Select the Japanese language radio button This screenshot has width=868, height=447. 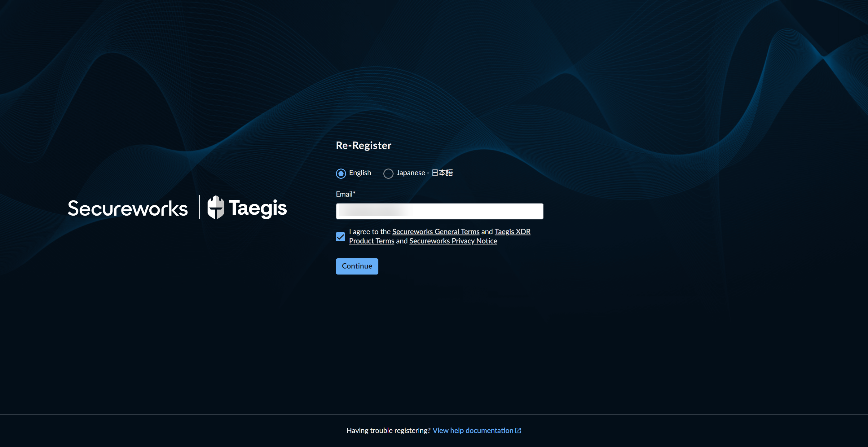click(x=388, y=173)
